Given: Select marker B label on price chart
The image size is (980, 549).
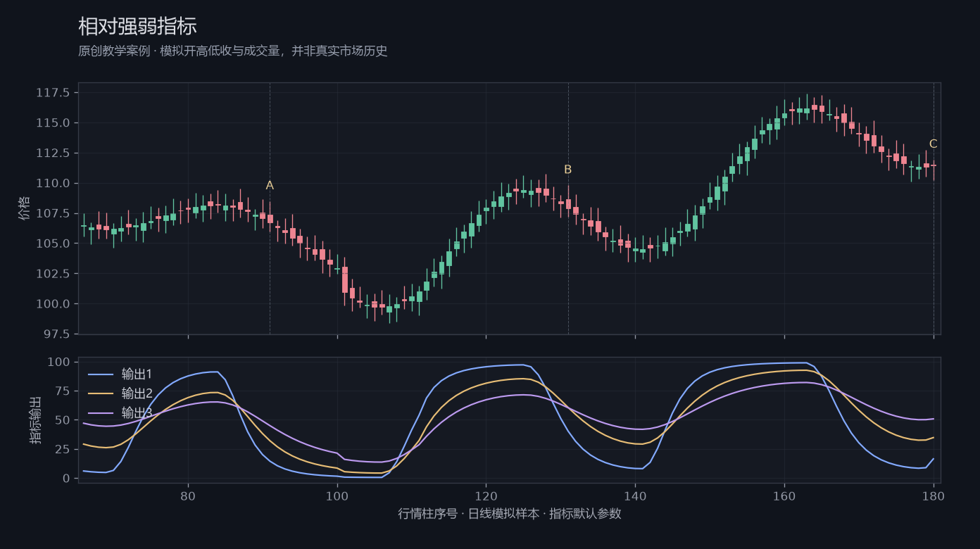Looking at the screenshot, I should pos(568,170).
